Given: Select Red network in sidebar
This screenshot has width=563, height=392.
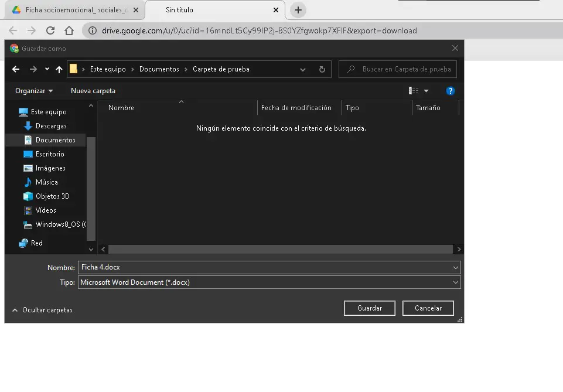Looking at the screenshot, I should point(31,243).
